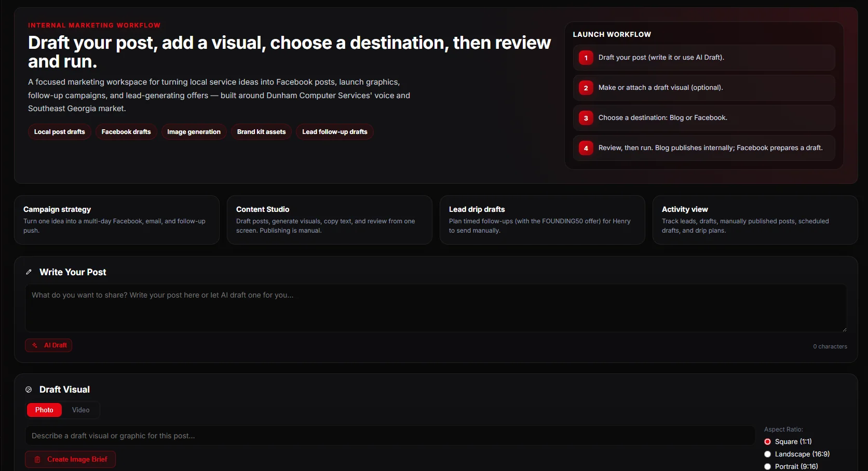Click step 1 number badge in Launch Workflow
868x471 pixels.
point(586,58)
